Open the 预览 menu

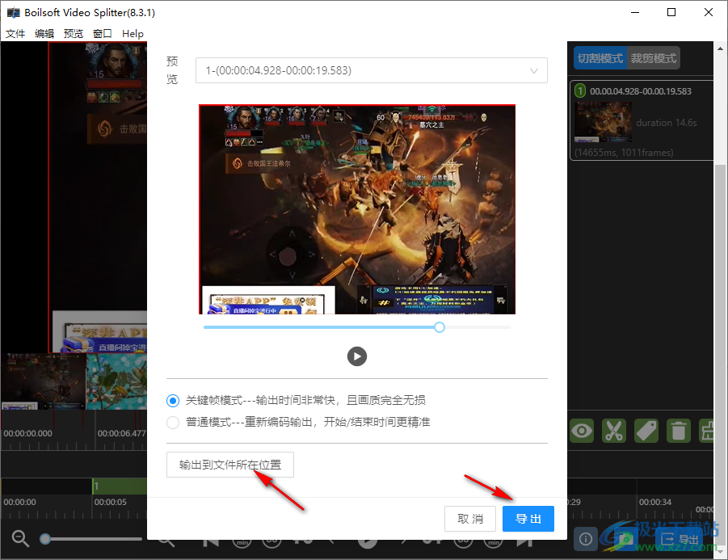pyautogui.click(x=74, y=33)
